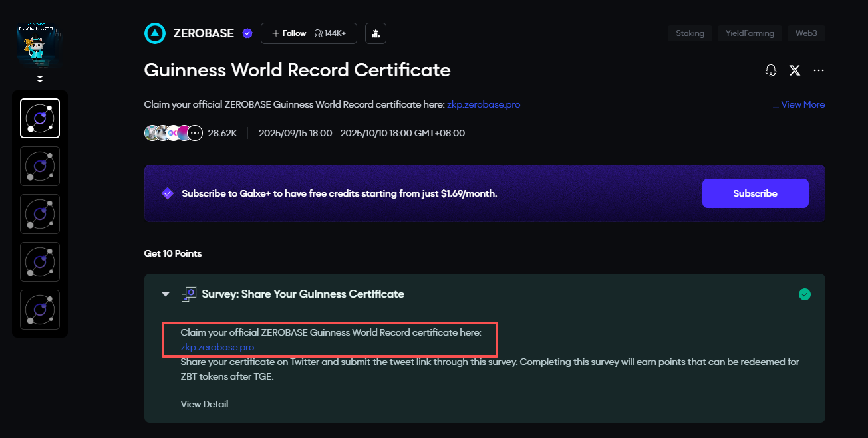The height and width of the screenshot is (438, 868).
Task: Select the Staking tag
Action: point(690,33)
